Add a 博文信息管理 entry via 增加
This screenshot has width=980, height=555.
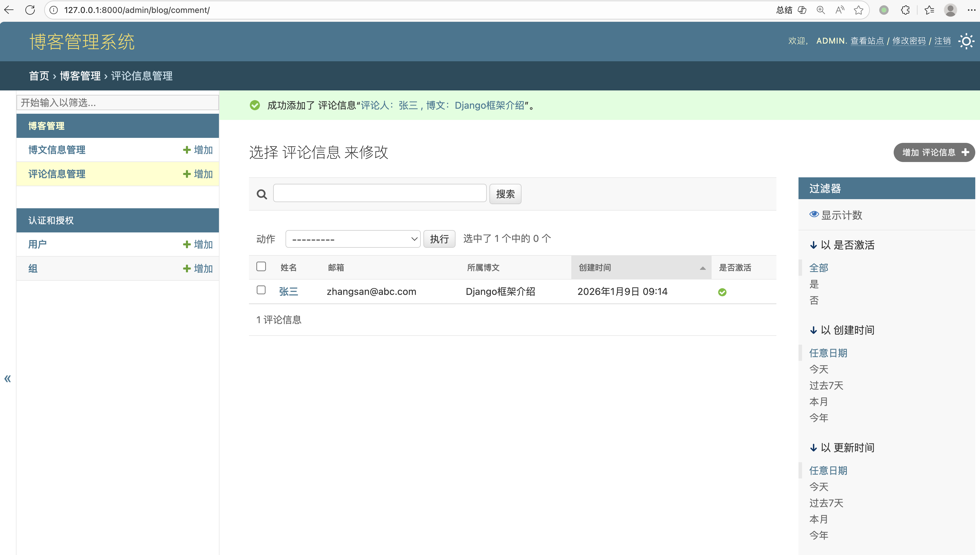tap(198, 150)
